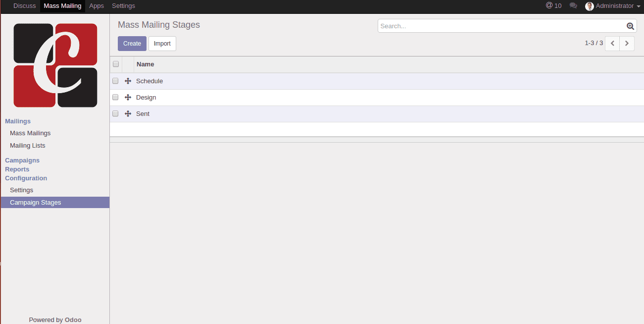Open the Apps top menu
644x324 pixels.
pos(97,6)
